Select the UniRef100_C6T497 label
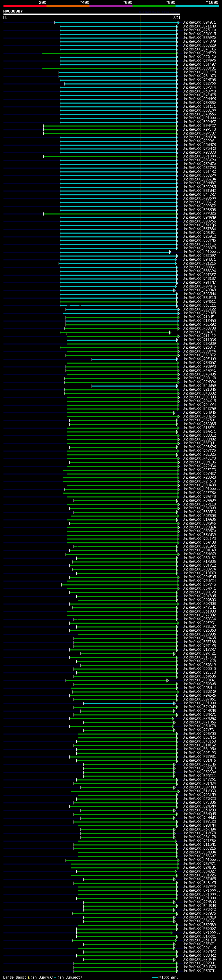 (199, 65)
